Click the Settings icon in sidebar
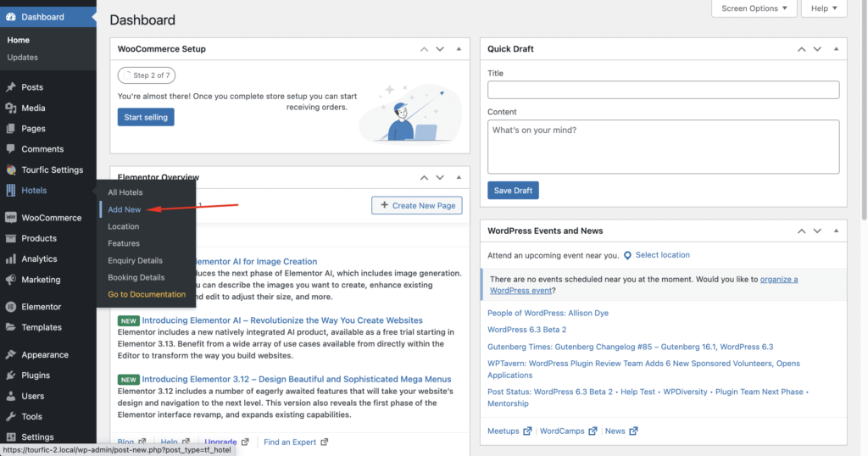Image resolution: width=868 pixels, height=456 pixels. click(x=10, y=437)
